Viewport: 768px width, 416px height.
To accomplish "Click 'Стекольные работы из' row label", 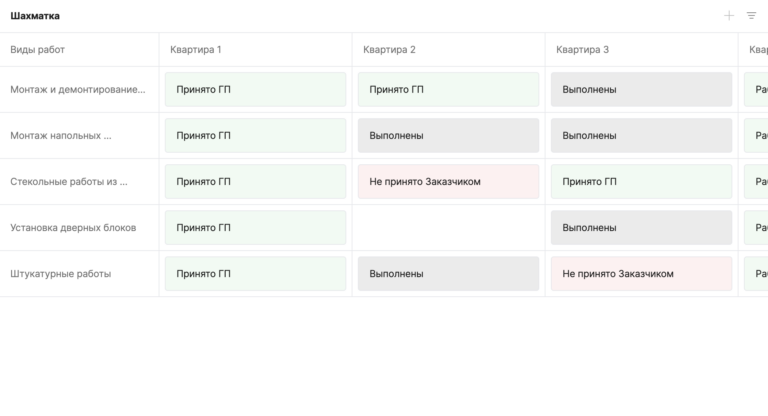I will click(x=70, y=182).
